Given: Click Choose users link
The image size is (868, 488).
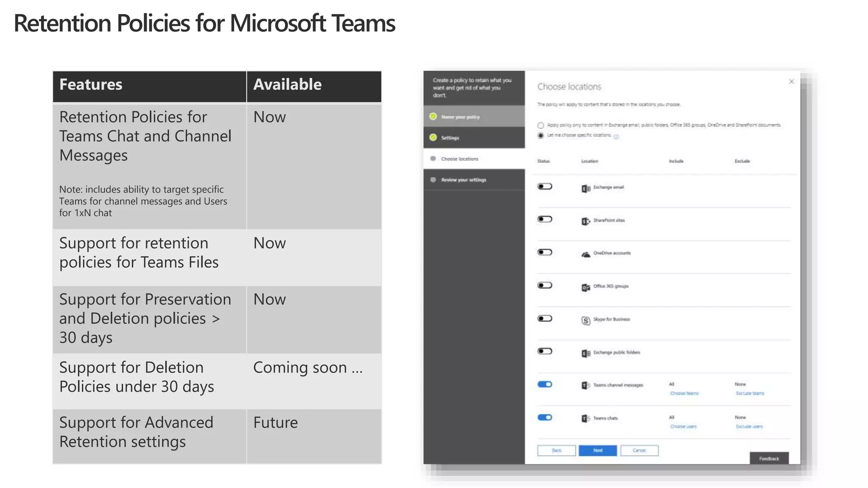Looking at the screenshot, I should 683,427.
